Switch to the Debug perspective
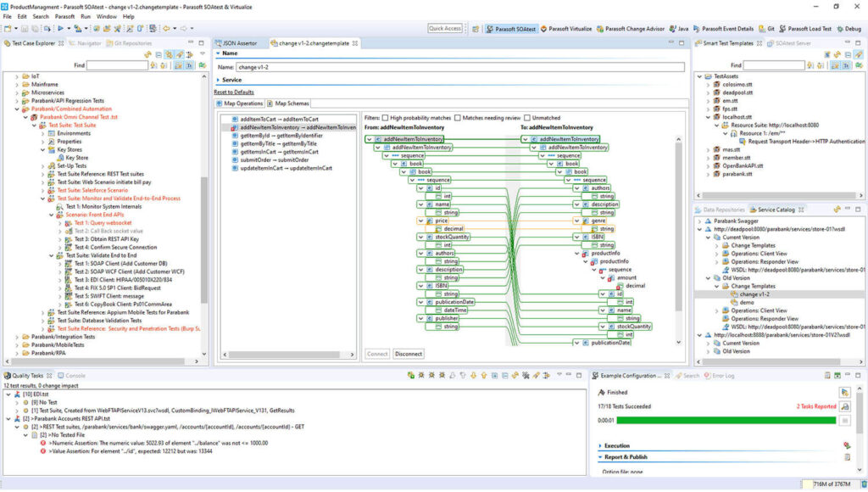Viewport: 868px width, 492px height. [849, 29]
